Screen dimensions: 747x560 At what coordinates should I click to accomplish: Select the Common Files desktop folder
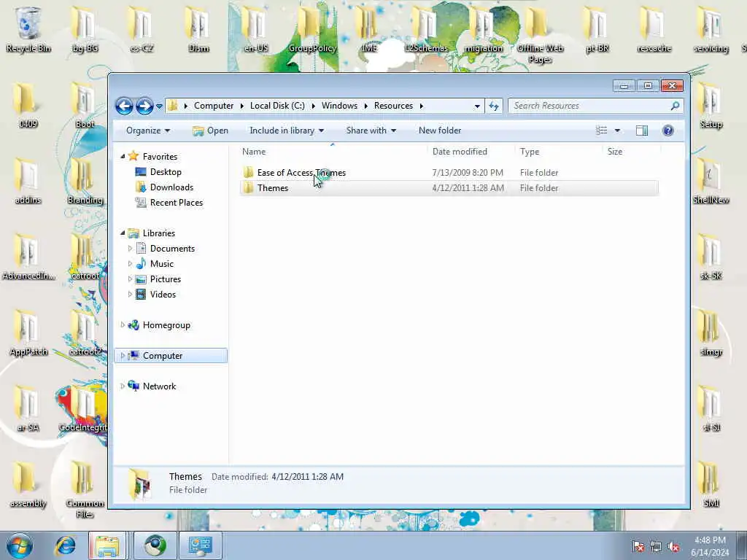pos(85,489)
